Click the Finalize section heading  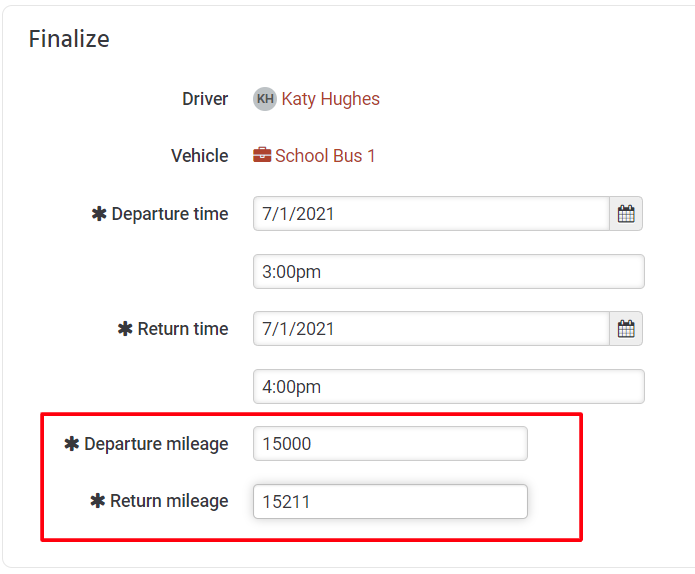69,39
